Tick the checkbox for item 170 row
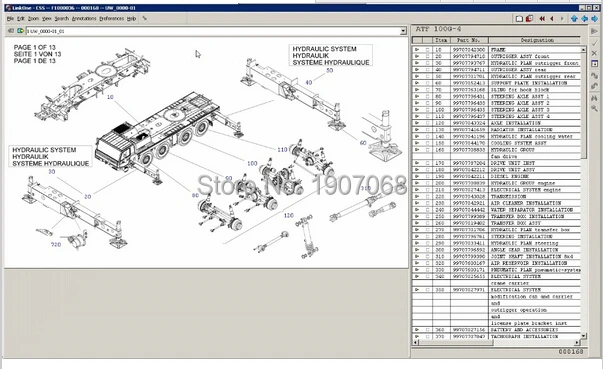The width and height of the screenshot is (603, 369). click(427, 163)
